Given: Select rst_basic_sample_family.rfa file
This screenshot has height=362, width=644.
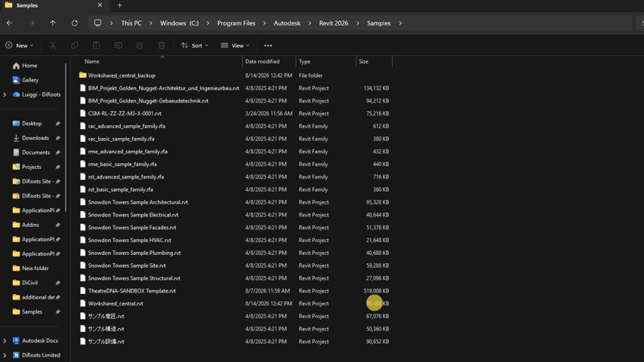Looking at the screenshot, I should click(x=120, y=189).
